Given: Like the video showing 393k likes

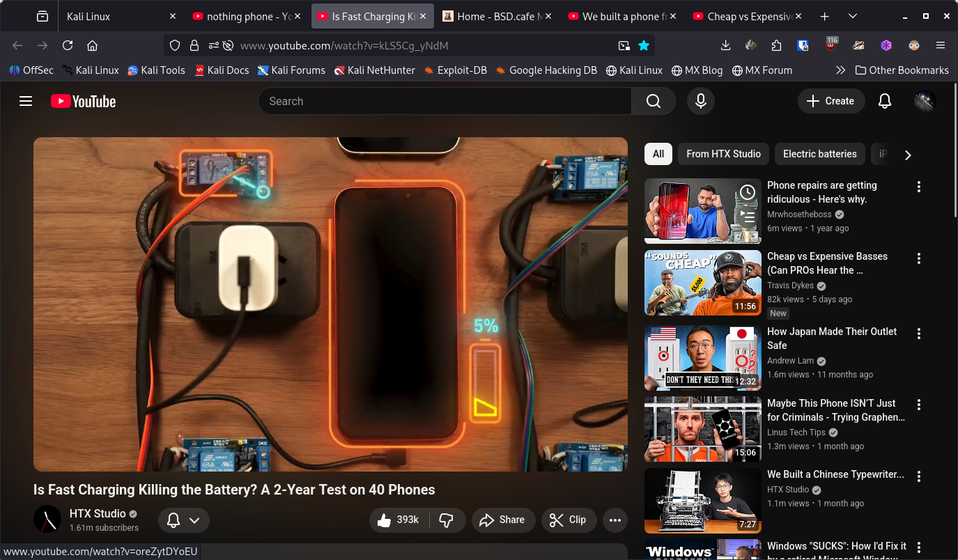Looking at the screenshot, I should (399, 520).
